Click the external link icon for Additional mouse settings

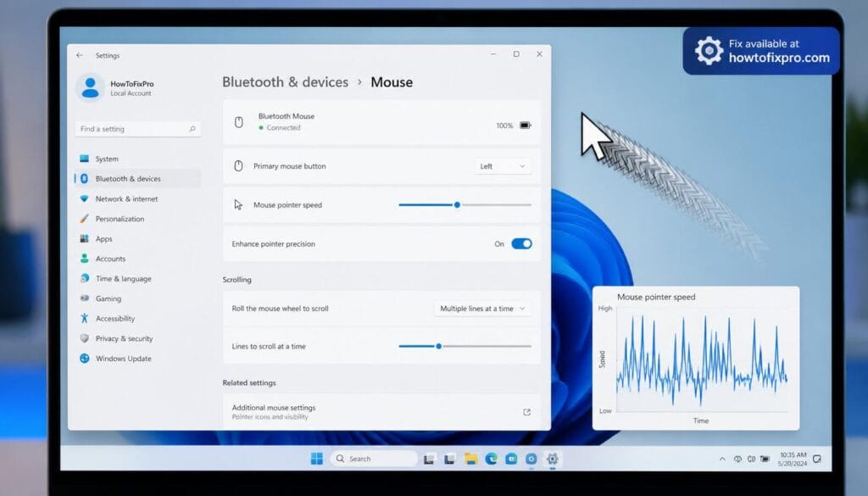pos(526,412)
